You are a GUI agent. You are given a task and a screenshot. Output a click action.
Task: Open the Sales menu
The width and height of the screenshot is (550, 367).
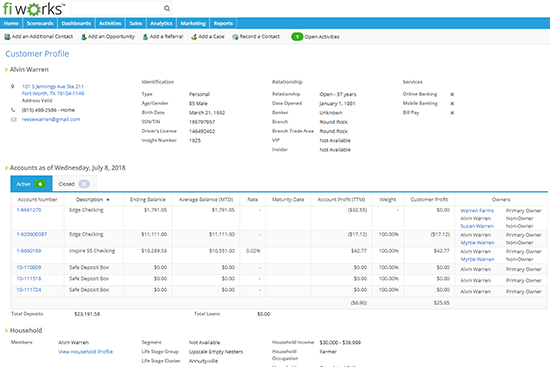click(135, 23)
